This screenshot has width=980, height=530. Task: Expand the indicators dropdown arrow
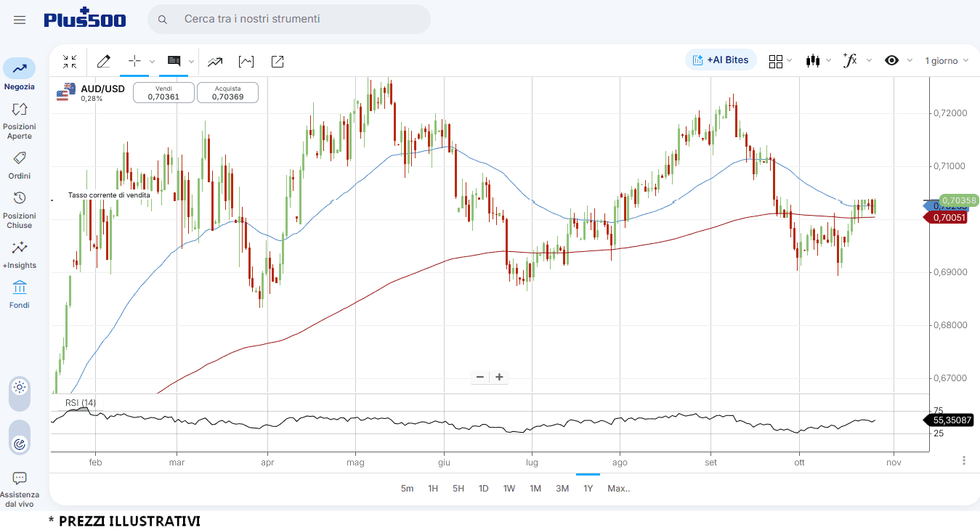[868, 61]
